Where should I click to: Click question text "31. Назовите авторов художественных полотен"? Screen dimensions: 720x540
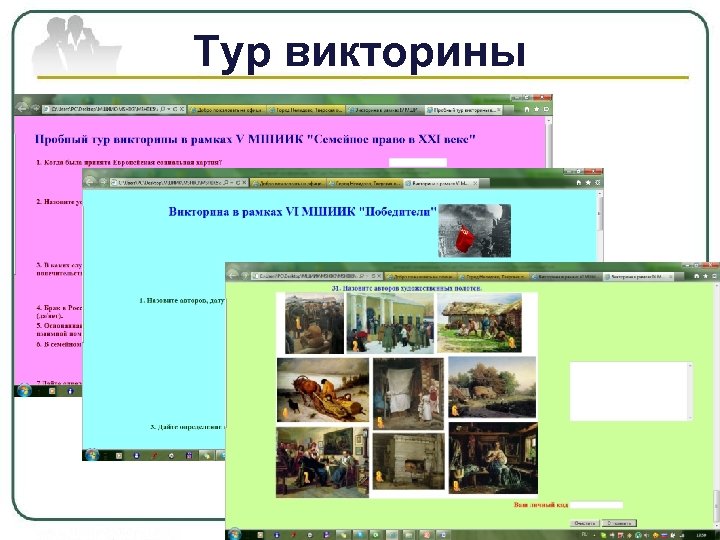click(407, 288)
